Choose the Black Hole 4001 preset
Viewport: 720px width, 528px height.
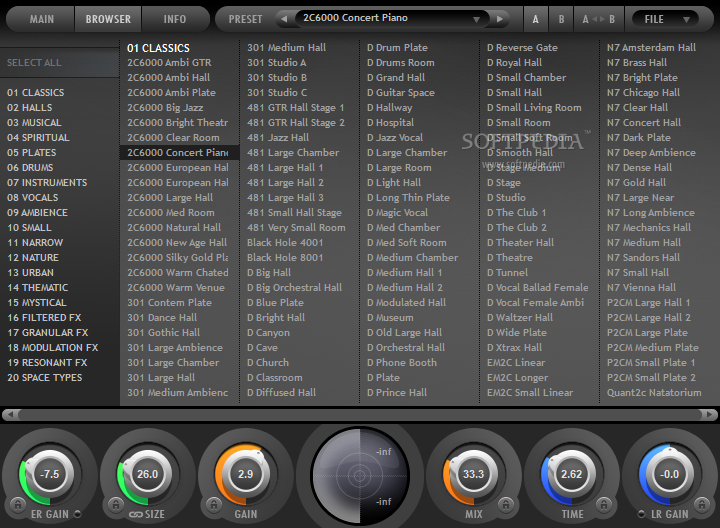(x=285, y=242)
